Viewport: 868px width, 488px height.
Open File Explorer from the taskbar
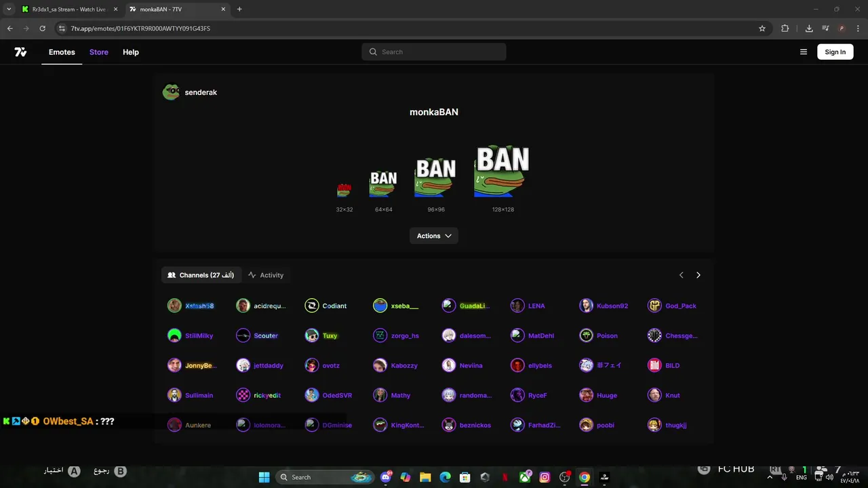[425, 477]
